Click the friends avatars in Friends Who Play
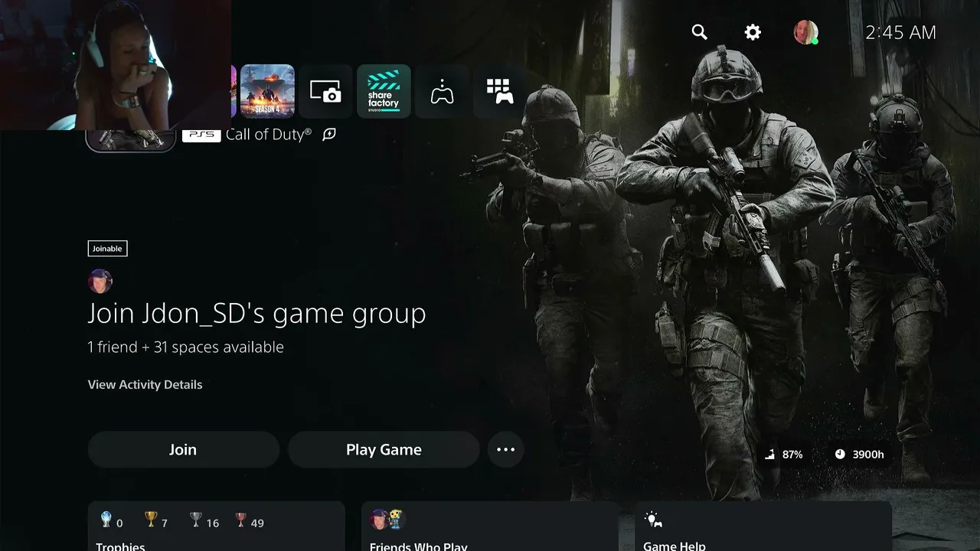This screenshot has height=551, width=980. tap(387, 520)
